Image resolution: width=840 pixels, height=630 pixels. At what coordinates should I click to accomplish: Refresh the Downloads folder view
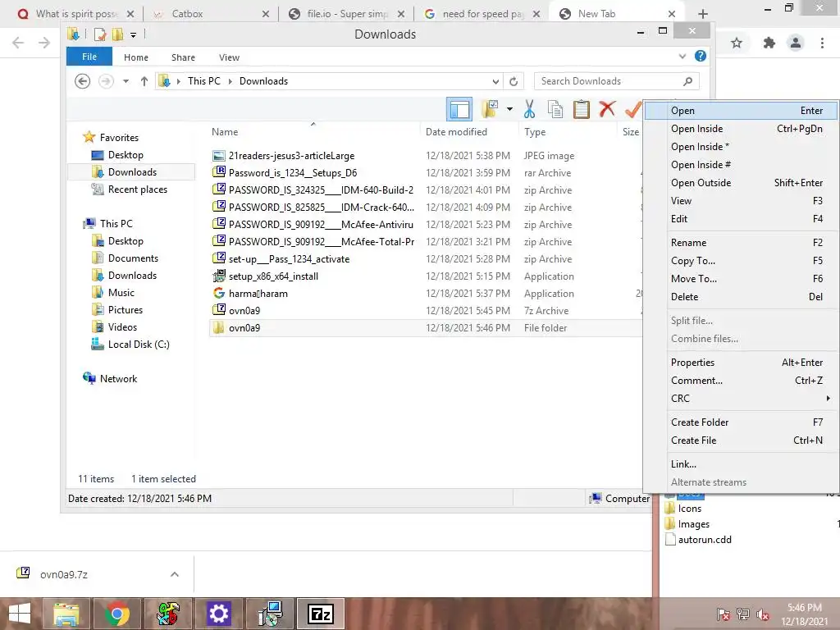[x=514, y=81]
